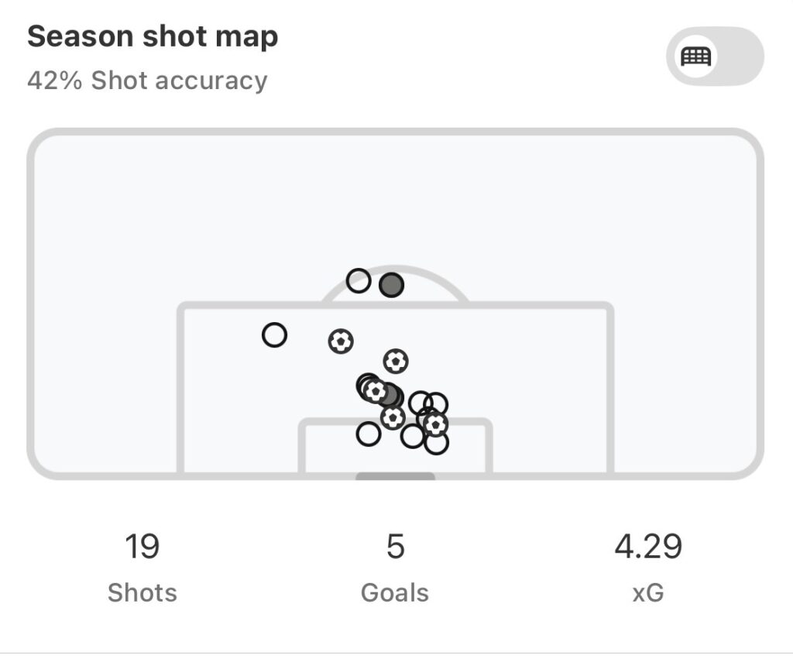Click the goal net icon on the switch

(x=695, y=57)
